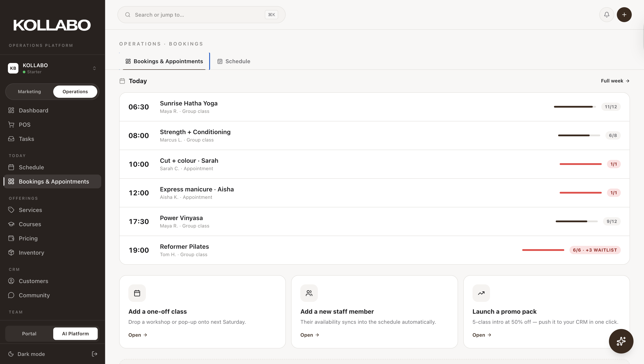The height and width of the screenshot is (364, 644).
Task: Click the plus create button
Action: coord(624,15)
